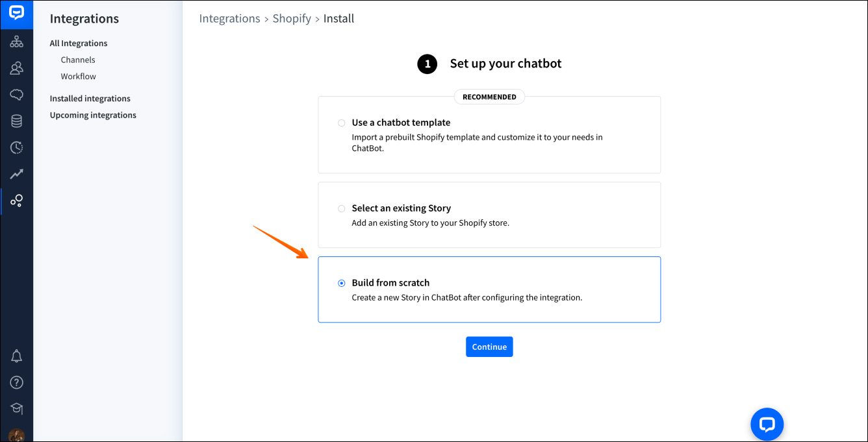Open the Stories flow-tree icon in sidebar
The height and width of the screenshot is (442, 868).
pos(16,42)
